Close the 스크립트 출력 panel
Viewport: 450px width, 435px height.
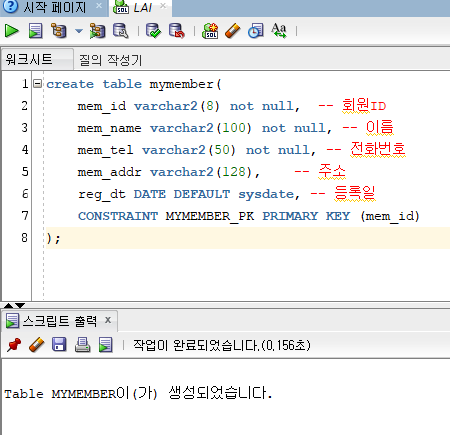coord(108,320)
